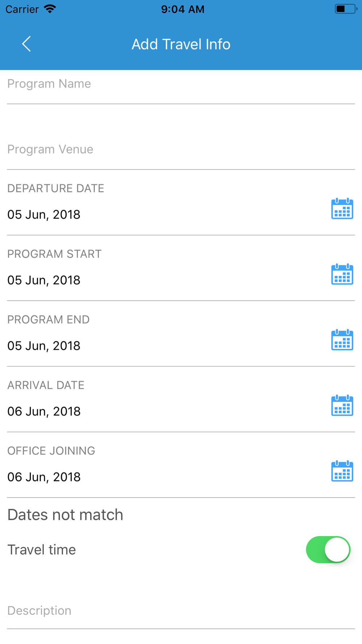
Task: Tap the 9:04 AM status bar clock
Action: click(x=182, y=9)
